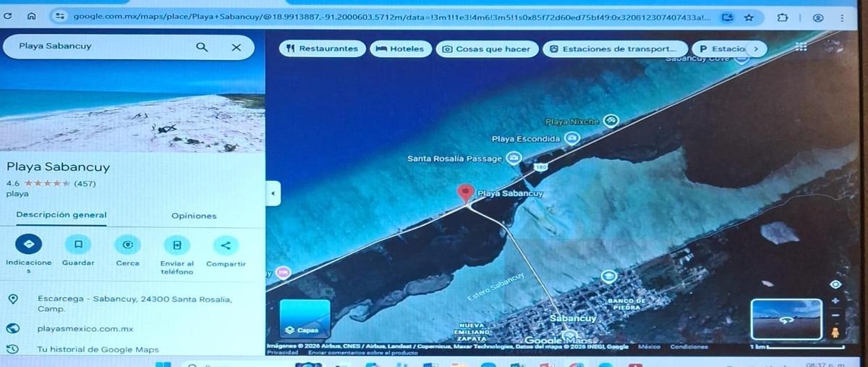Collapse the side panel arrow
Viewport: 868px width, 367px height.
pos(273,194)
